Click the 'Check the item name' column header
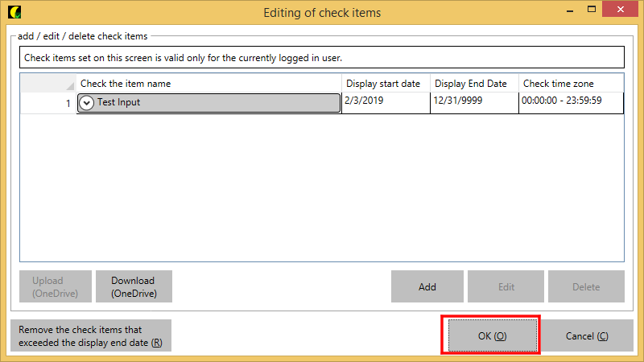Screen dimensions: 644x362 point(208,84)
